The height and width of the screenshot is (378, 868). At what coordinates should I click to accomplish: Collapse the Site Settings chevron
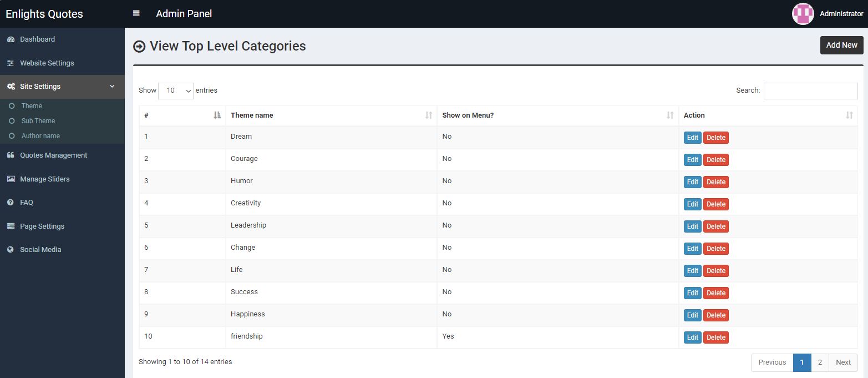112,87
